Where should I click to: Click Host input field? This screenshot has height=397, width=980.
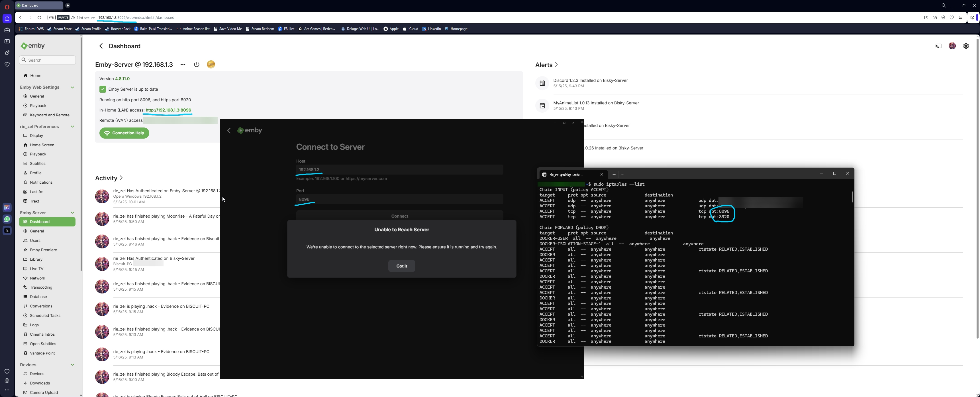click(x=399, y=169)
